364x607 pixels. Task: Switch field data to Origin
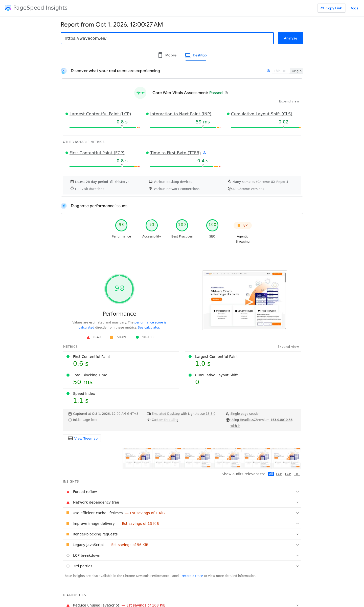tap(297, 71)
